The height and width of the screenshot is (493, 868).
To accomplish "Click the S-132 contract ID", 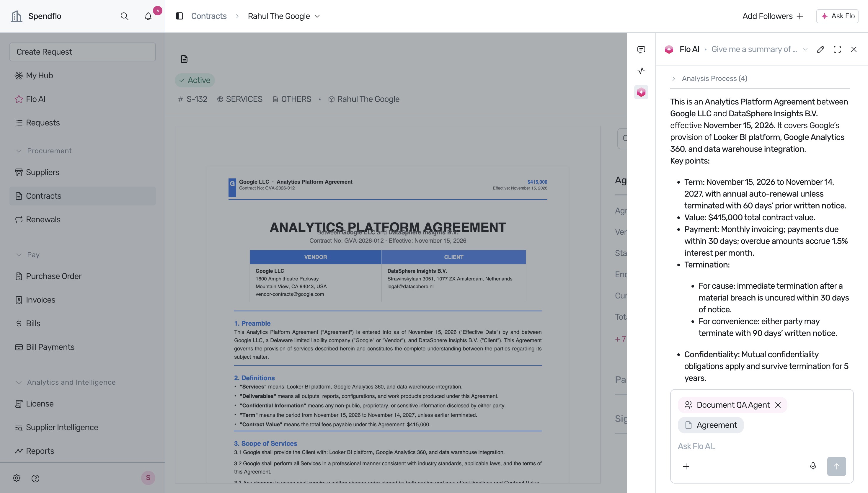I will point(192,99).
